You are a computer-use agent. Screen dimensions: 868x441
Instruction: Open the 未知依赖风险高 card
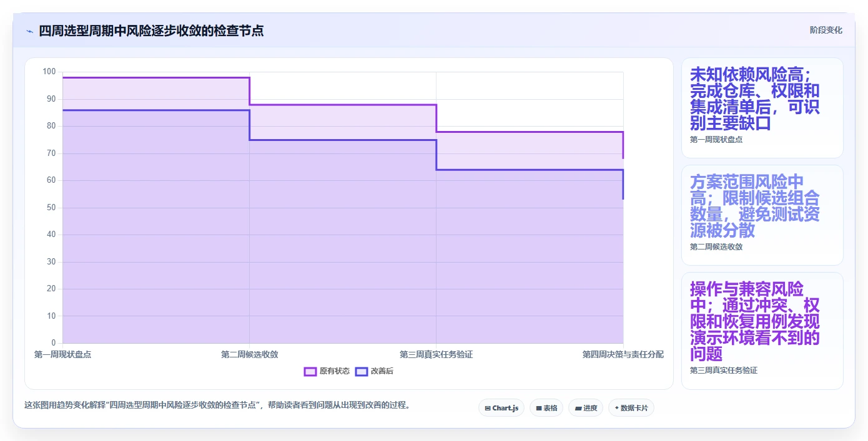pos(762,108)
